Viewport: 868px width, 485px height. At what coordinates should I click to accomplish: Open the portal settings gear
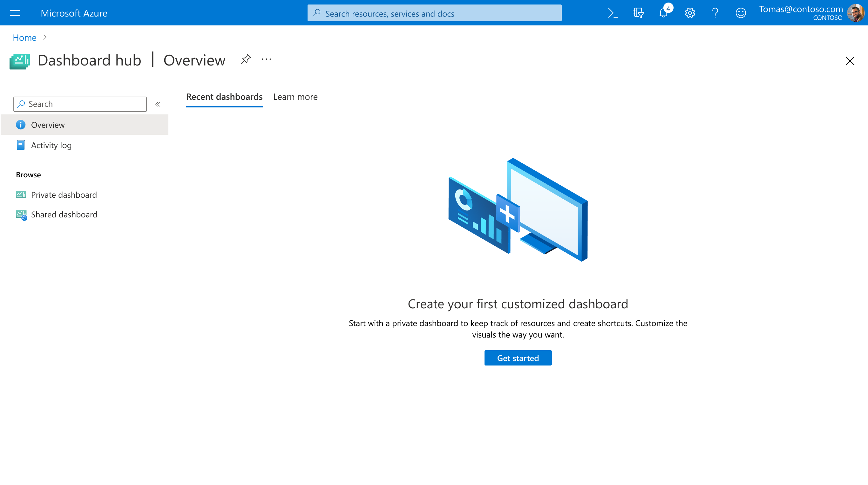point(689,13)
